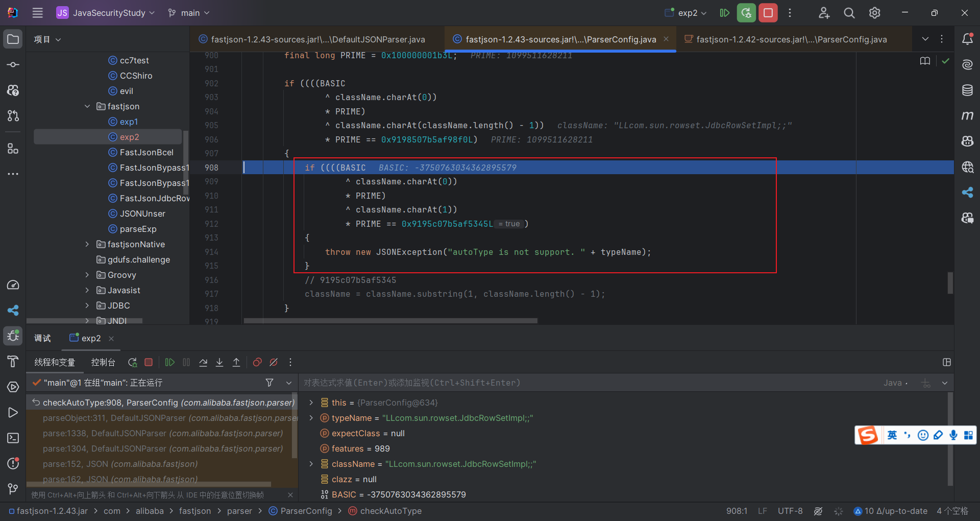
Task: Select the 线程和变量 tab
Action: tap(55, 362)
